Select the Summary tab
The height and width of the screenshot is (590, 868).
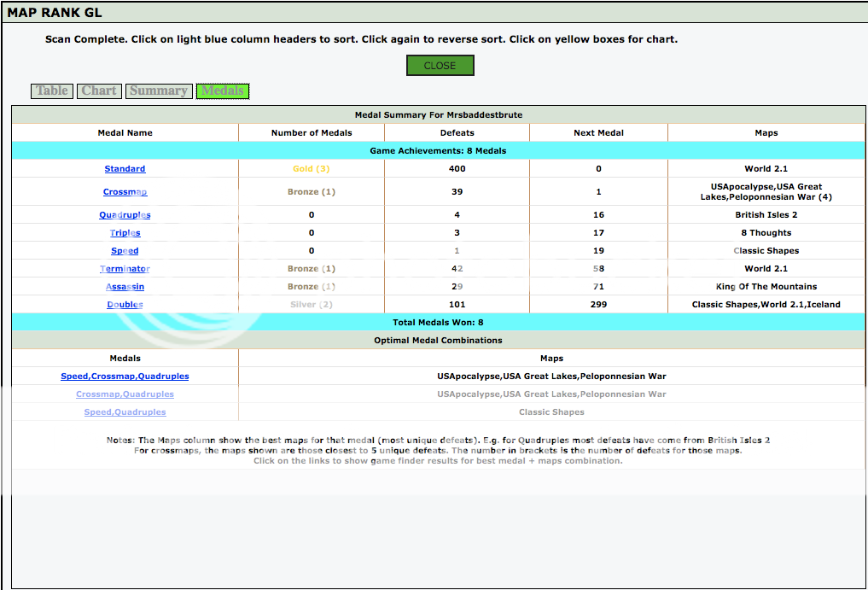coord(159,91)
